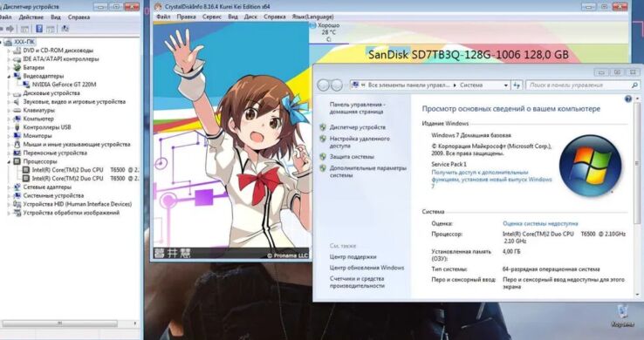
Task: Expand the IDE ATA/ATAPI контроллеры node
Action: click(9, 59)
